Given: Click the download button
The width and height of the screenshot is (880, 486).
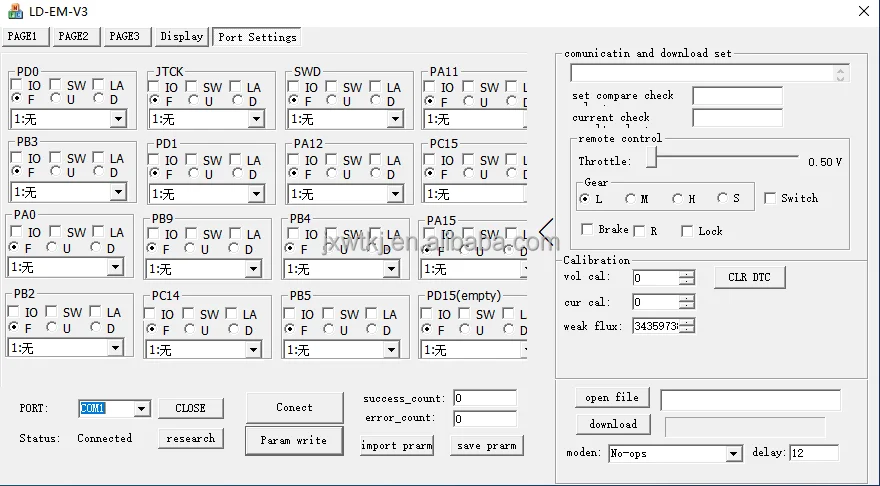Looking at the screenshot, I should coord(613,424).
